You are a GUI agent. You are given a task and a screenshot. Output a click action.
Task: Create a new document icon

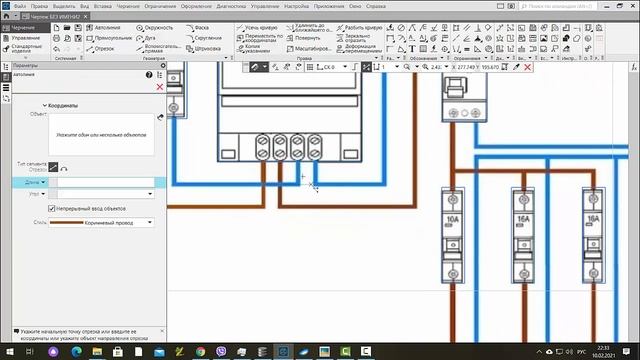[x=56, y=28]
